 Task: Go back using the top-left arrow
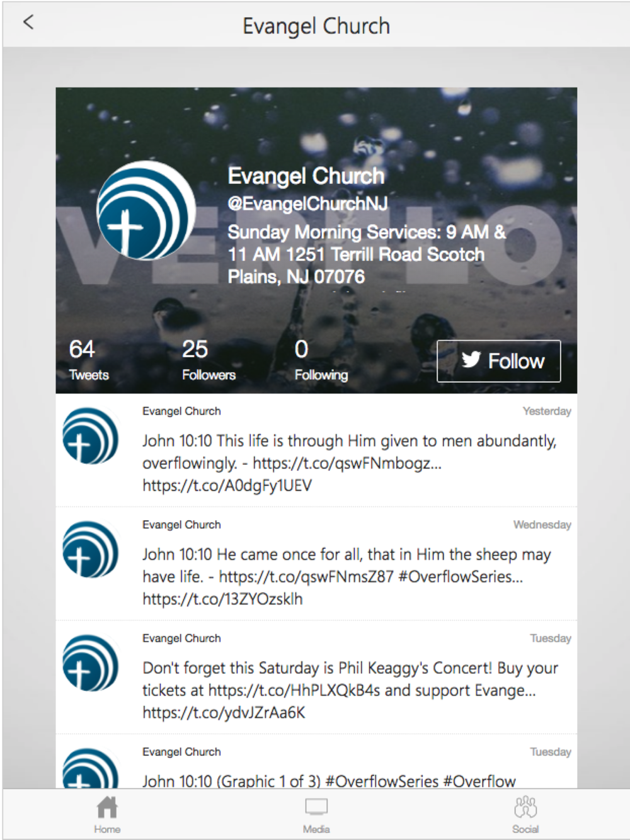[28, 23]
